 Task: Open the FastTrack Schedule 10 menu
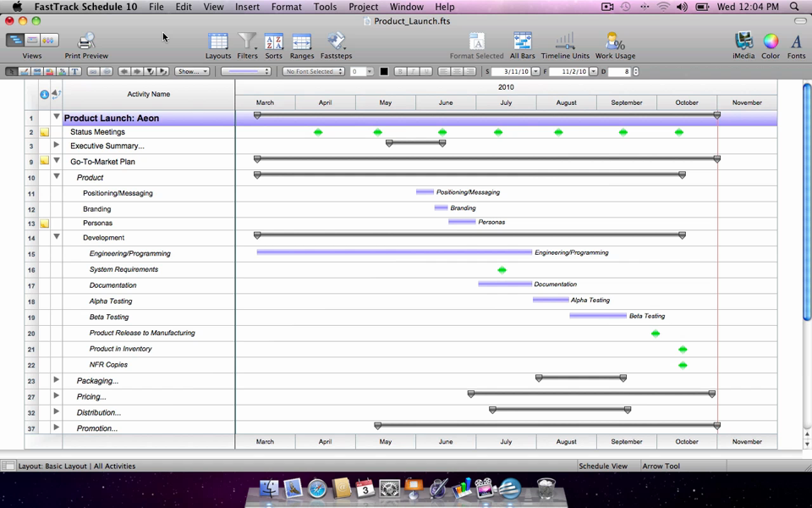pyautogui.click(x=85, y=7)
